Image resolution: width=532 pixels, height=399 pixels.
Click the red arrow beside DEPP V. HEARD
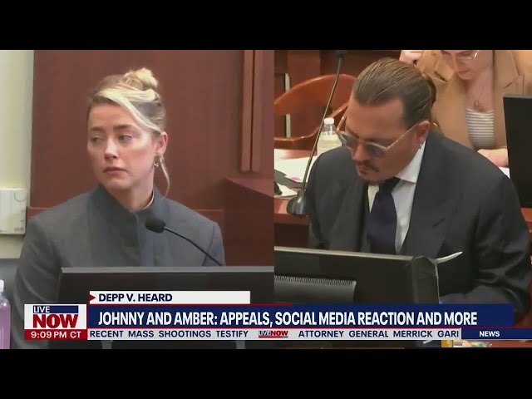[x=92, y=298]
